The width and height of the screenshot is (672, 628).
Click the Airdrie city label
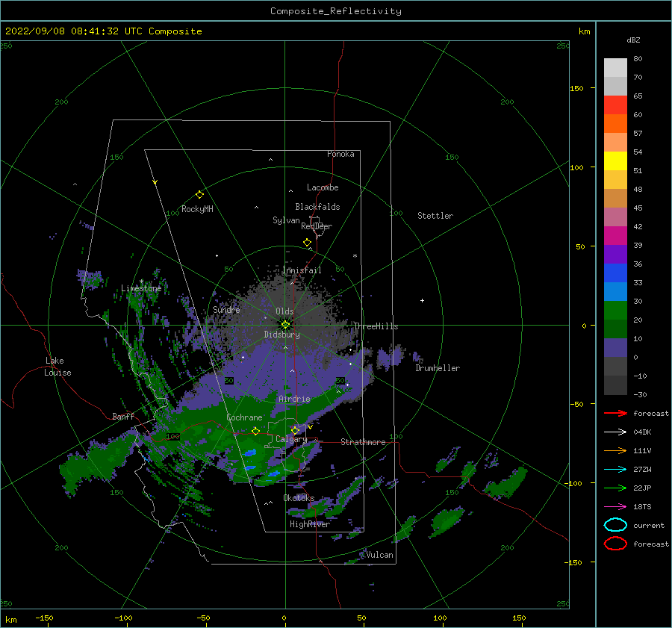(x=294, y=399)
